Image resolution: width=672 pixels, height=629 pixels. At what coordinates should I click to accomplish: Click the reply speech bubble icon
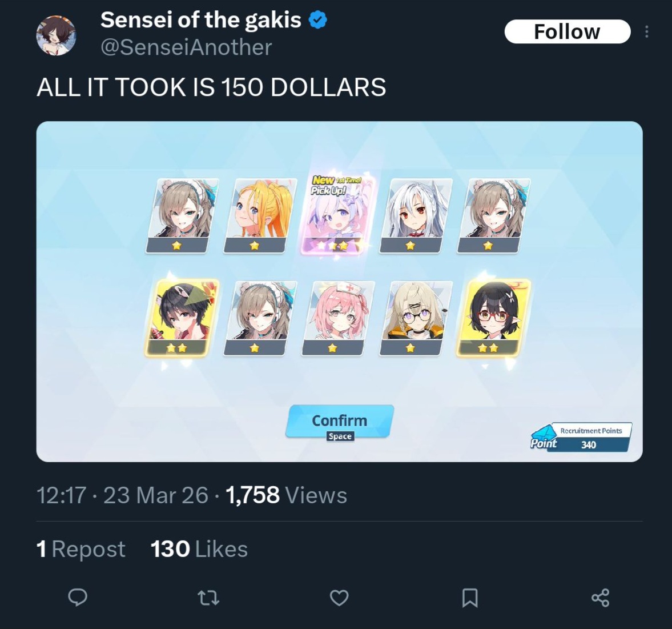pyautogui.click(x=78, y=597)
